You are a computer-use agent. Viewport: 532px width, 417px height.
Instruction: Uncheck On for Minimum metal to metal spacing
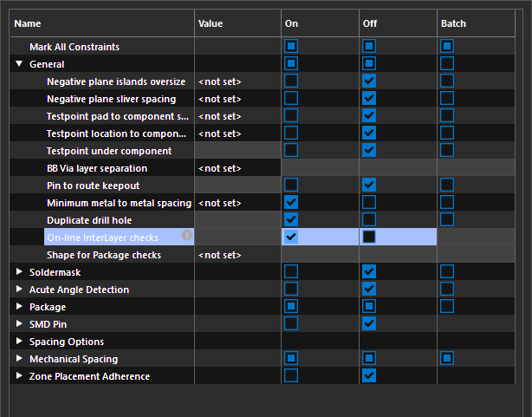pyautogui.click(x=291, y=202)
